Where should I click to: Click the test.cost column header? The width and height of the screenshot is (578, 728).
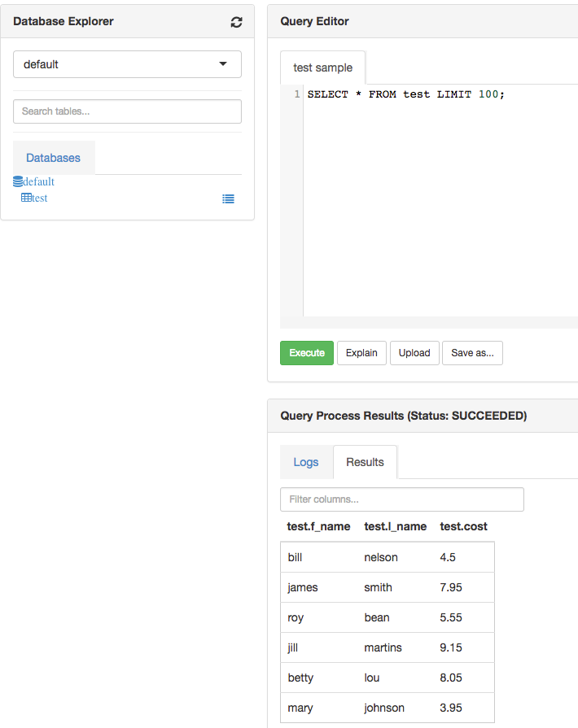coord(464,526)
